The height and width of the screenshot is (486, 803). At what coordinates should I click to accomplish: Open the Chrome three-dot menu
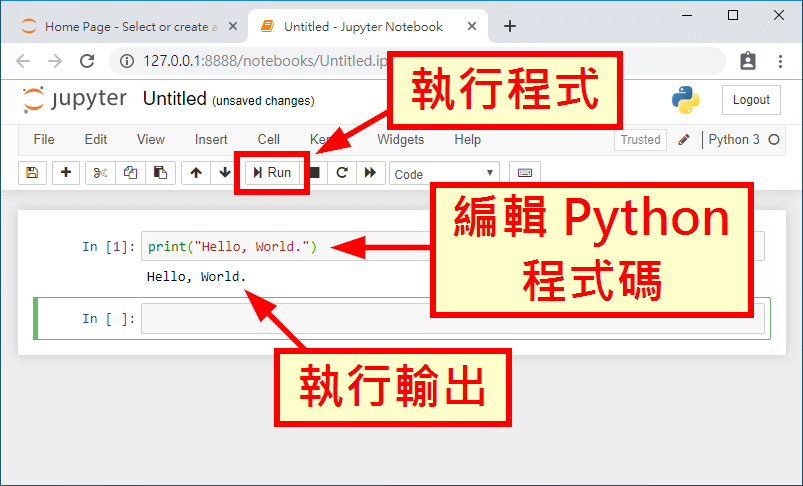click(x=780, y=61)
